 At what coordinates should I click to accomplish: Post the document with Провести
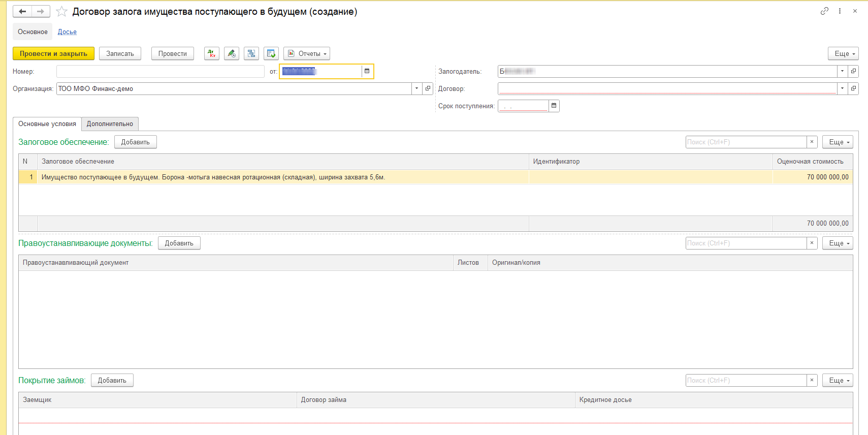173,53
